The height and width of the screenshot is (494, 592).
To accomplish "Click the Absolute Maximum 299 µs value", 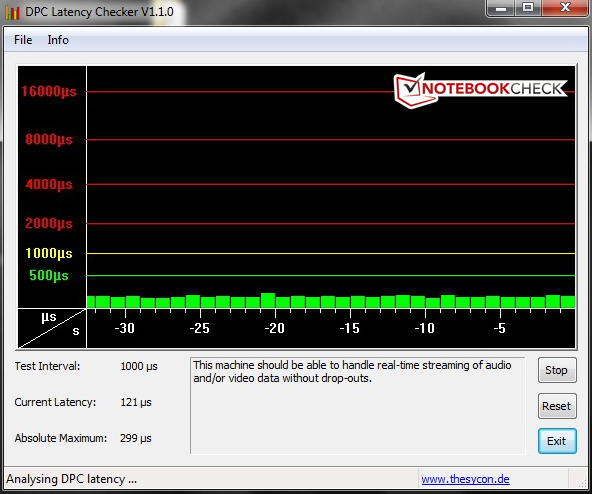I will [136, 438].
